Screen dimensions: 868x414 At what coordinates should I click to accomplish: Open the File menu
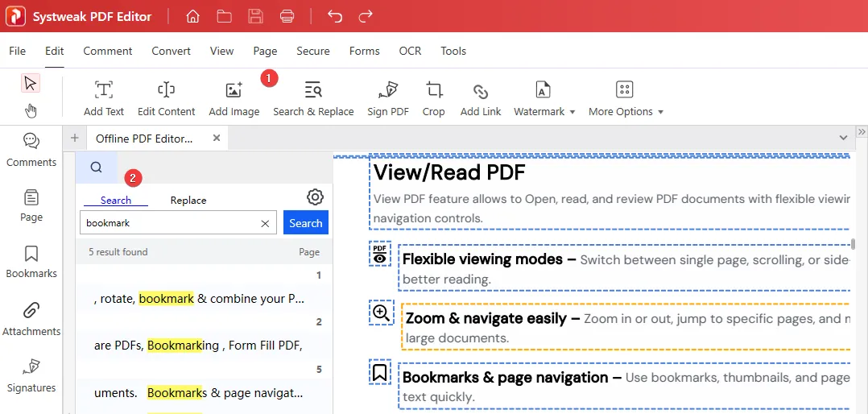tap(17, 51)
